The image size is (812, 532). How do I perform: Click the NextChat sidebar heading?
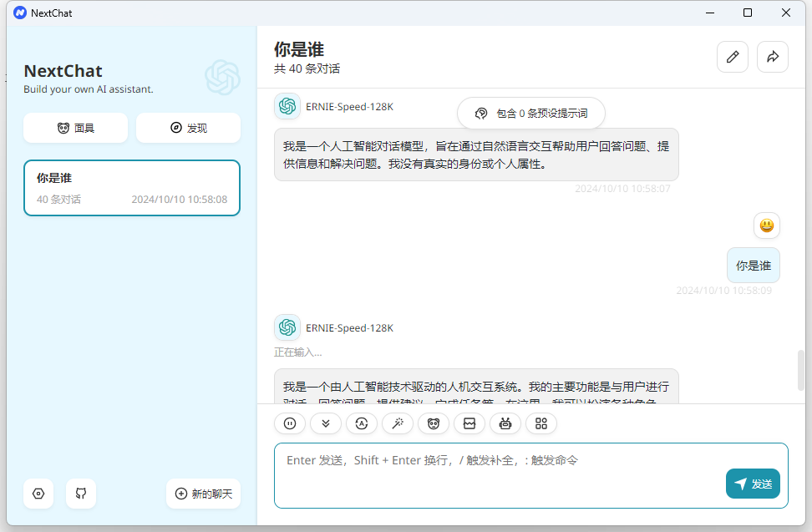(63, 71)
